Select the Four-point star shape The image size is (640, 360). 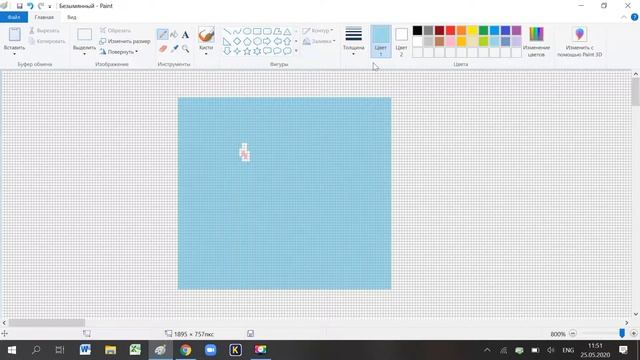tap(237, 51)
